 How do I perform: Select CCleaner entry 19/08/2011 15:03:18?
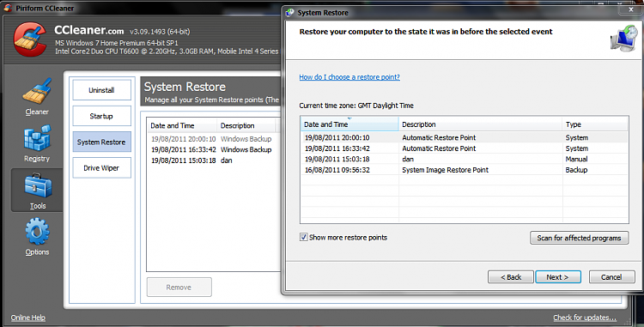point(213,160)
